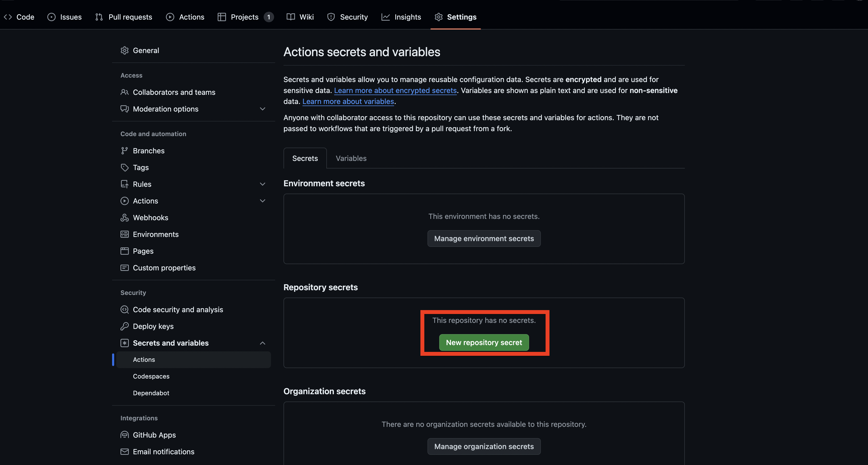This screenshot has width=868, height=465.
Task: Collapse Secrets and variables section
Action: (263, 343)
